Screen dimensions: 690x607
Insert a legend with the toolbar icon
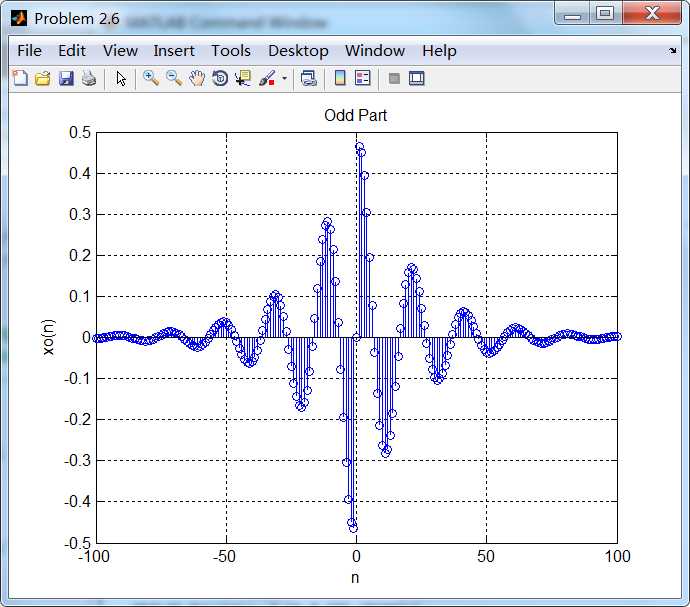click(x=363, y=78)
